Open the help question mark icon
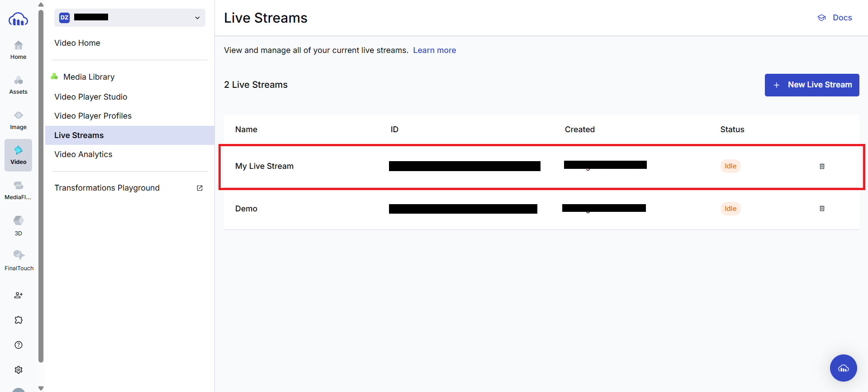 tap(18, 345)
